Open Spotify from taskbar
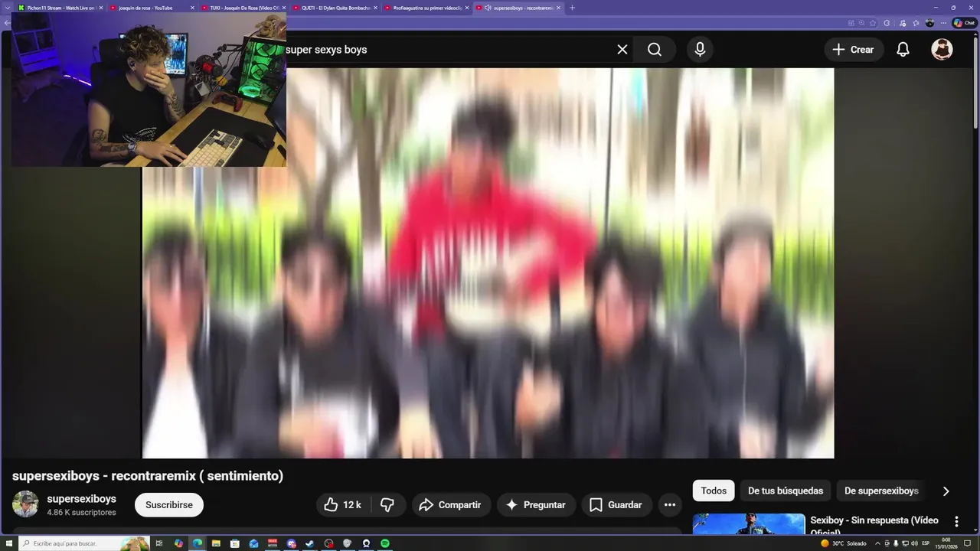This screenshot has height=551, width=980. click(x=385, y=543)
